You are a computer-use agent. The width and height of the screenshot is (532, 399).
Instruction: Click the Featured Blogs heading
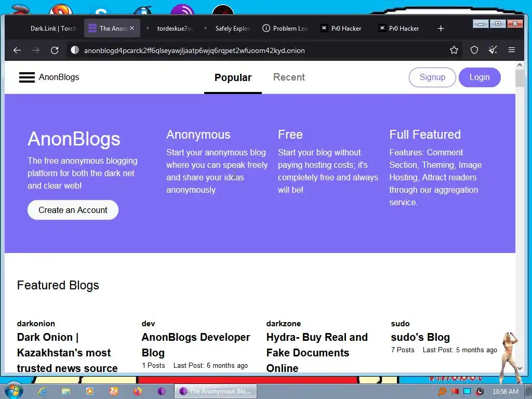[58, 285]
